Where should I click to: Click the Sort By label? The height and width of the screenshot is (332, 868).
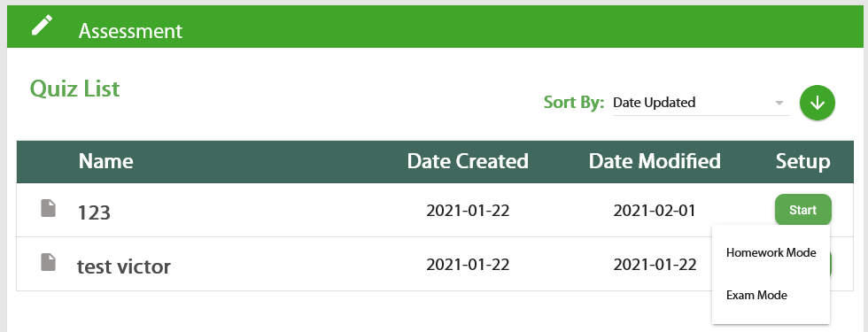point(574,103)
